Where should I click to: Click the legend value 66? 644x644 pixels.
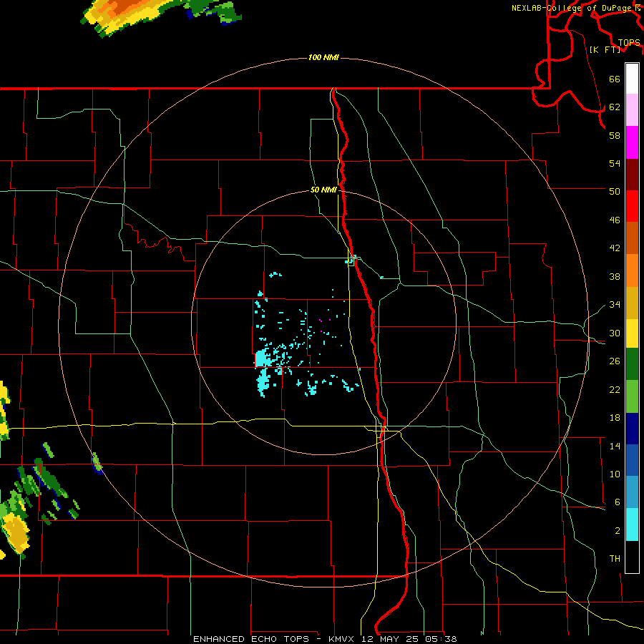click(615, 79)
